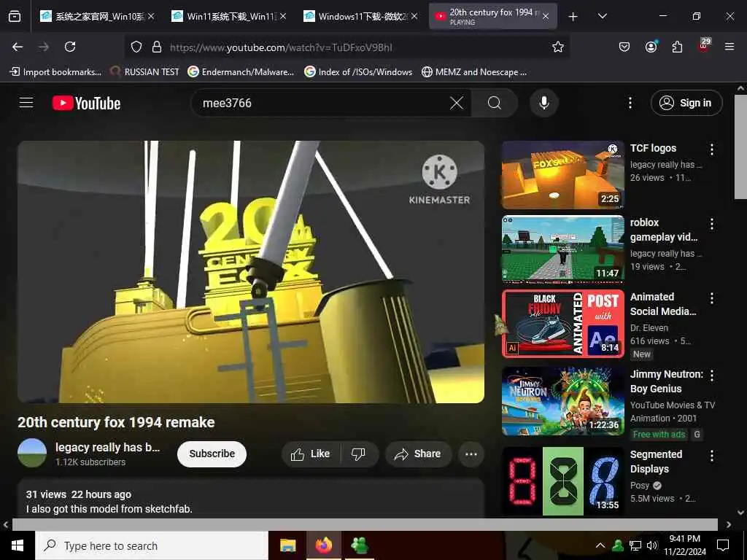Dislike this video
The image size is (747, 560).
tap(359, 454)
